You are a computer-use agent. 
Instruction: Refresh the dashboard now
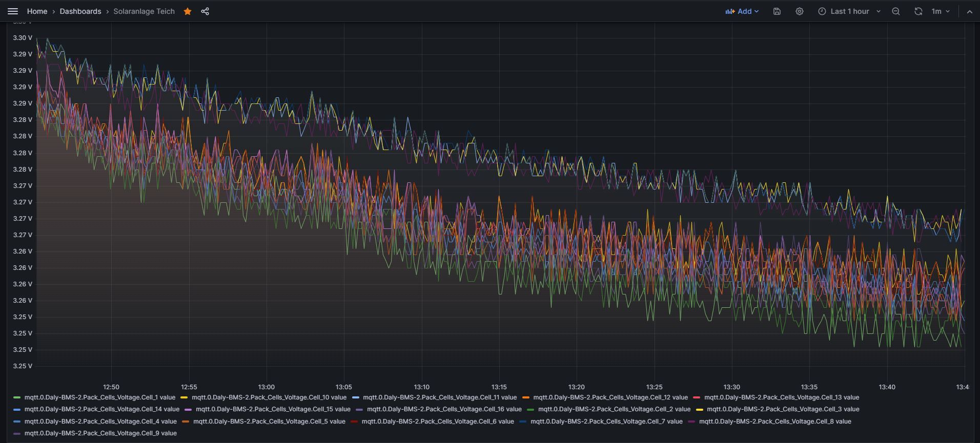(918, 11)
